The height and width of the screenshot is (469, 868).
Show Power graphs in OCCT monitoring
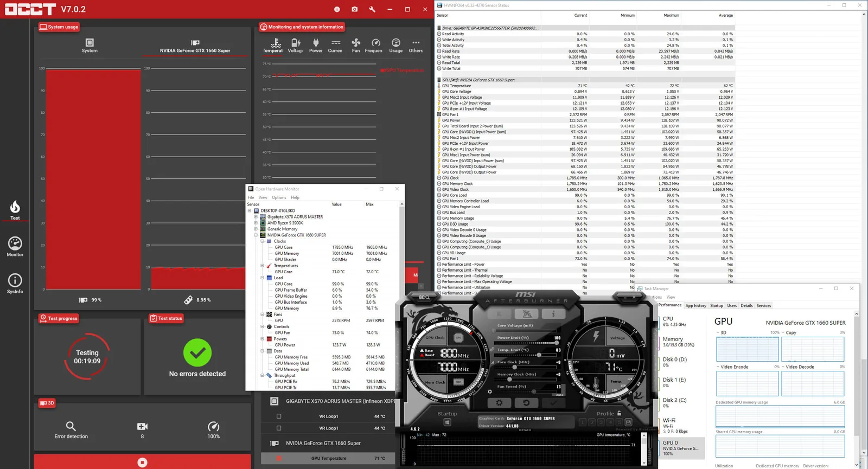316,46
